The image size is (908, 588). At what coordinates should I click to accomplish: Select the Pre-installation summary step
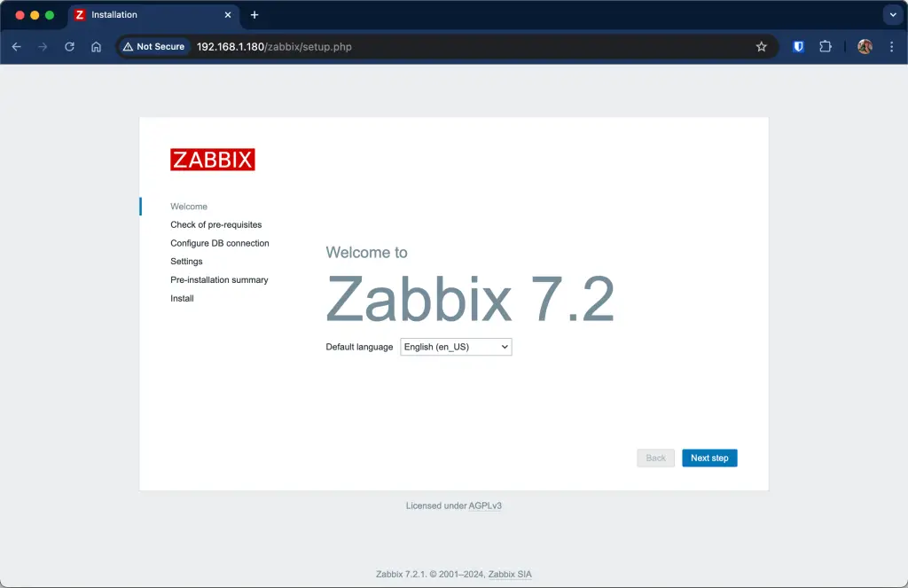pos(219,279)
